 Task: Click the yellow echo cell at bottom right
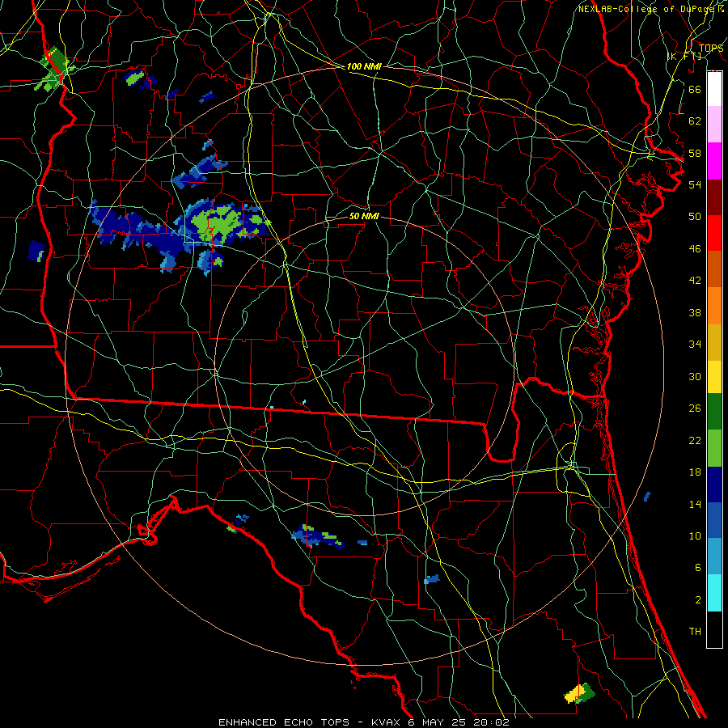point(576,692)
